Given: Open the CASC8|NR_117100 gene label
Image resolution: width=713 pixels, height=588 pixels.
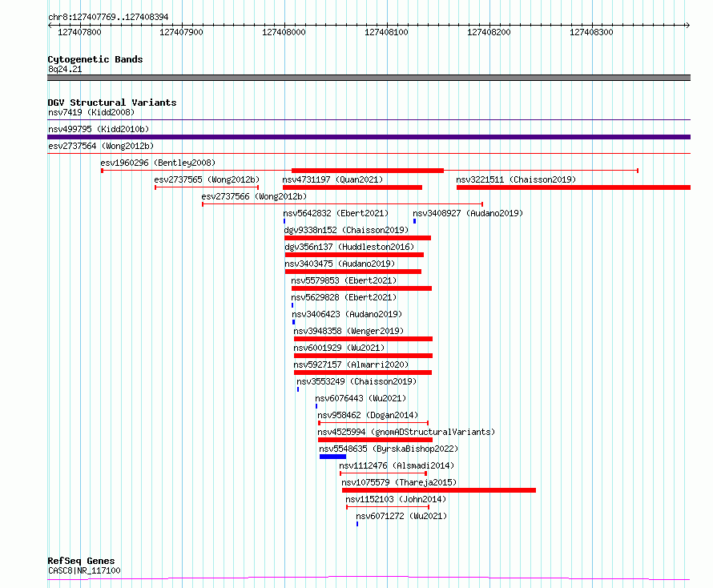Looking at the screenshot, I should (x=84, y=570).
